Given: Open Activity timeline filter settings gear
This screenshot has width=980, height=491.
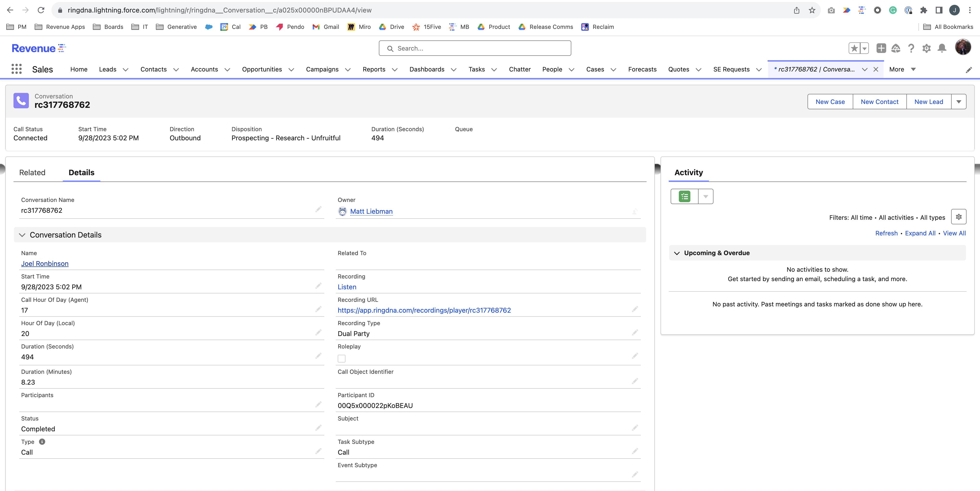Looking at the screenshot, I should click(x=958, y=217).
